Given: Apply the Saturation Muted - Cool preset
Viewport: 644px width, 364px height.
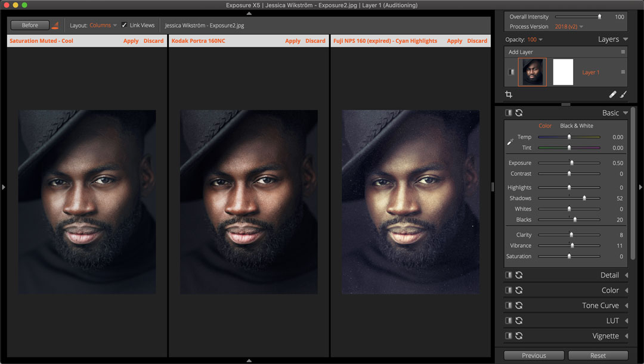Looking at the screenshot, I should coord(131,41).
